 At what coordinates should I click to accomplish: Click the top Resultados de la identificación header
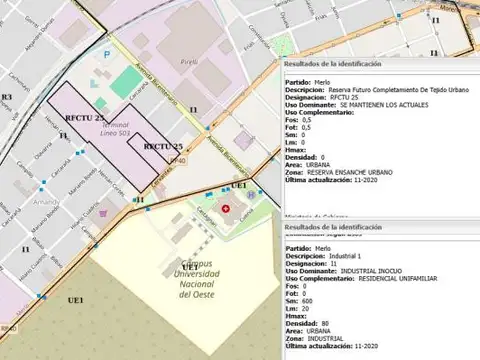coord(333,64)
